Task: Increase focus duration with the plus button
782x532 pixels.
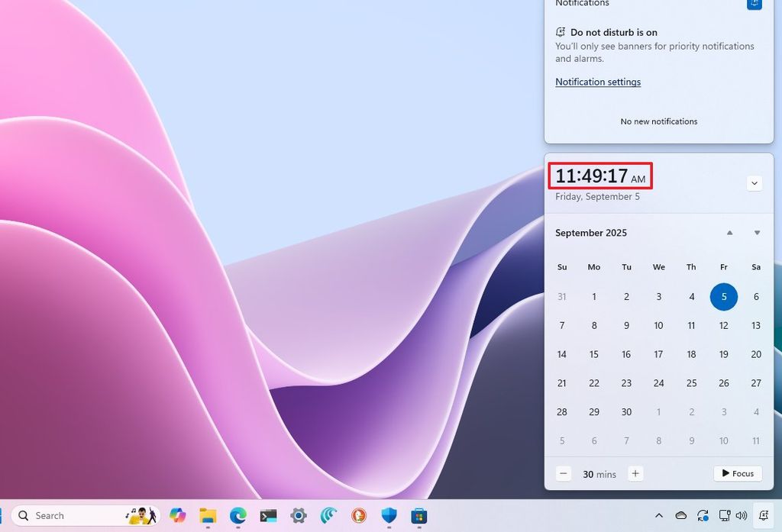Action: (635, 473)
